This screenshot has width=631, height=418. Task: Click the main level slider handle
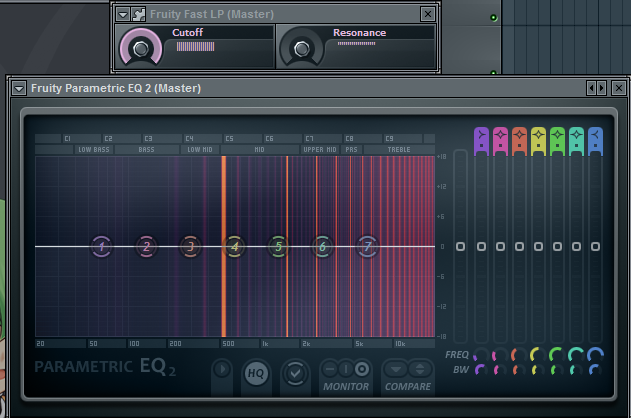tap(461, 246)
